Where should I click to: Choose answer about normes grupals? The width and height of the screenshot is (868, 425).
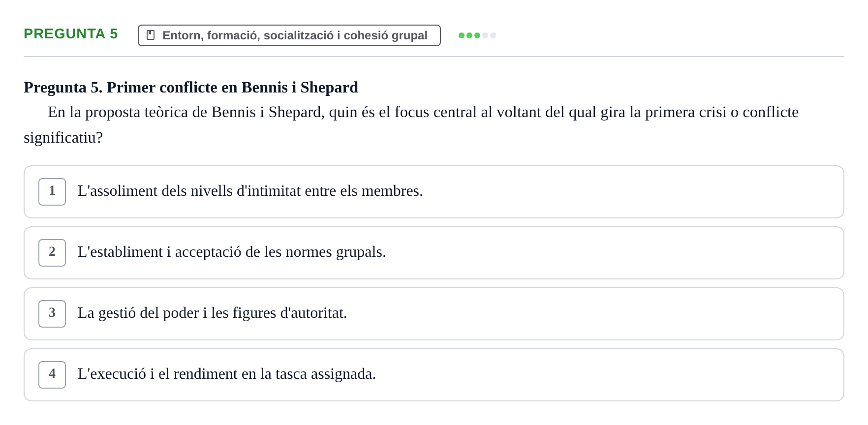tap(434, 253)
